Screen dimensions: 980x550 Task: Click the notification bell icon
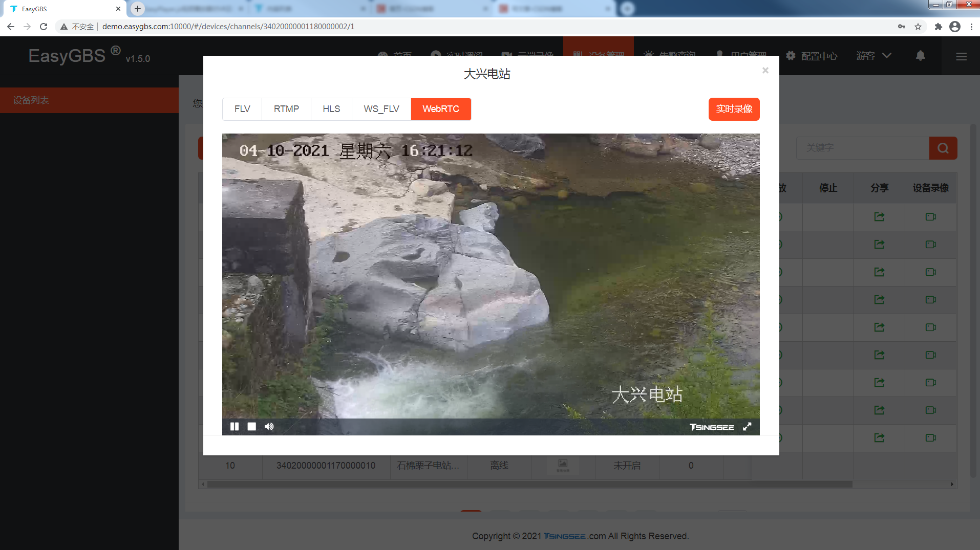(x=920, y=56)
